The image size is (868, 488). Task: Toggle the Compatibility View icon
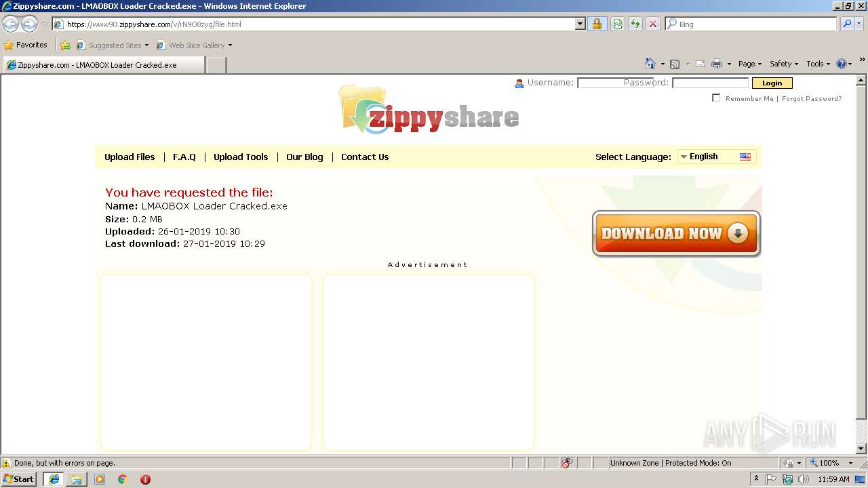tap(618, 24)
